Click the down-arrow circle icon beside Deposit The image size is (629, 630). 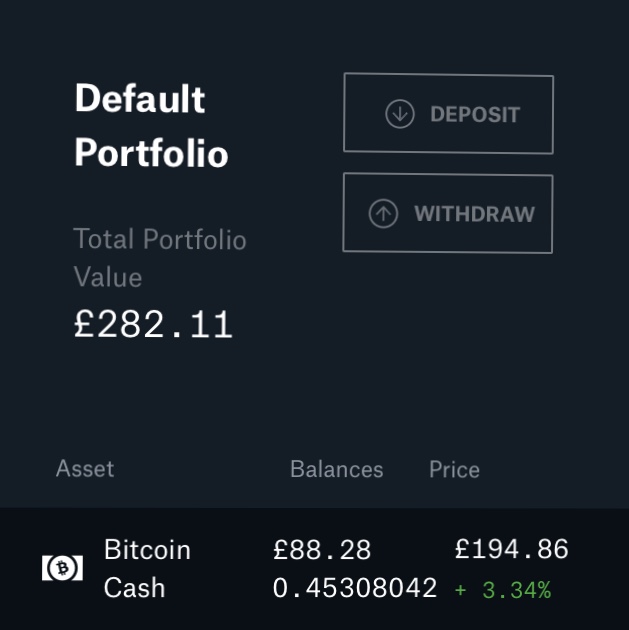tap(400, 115)
